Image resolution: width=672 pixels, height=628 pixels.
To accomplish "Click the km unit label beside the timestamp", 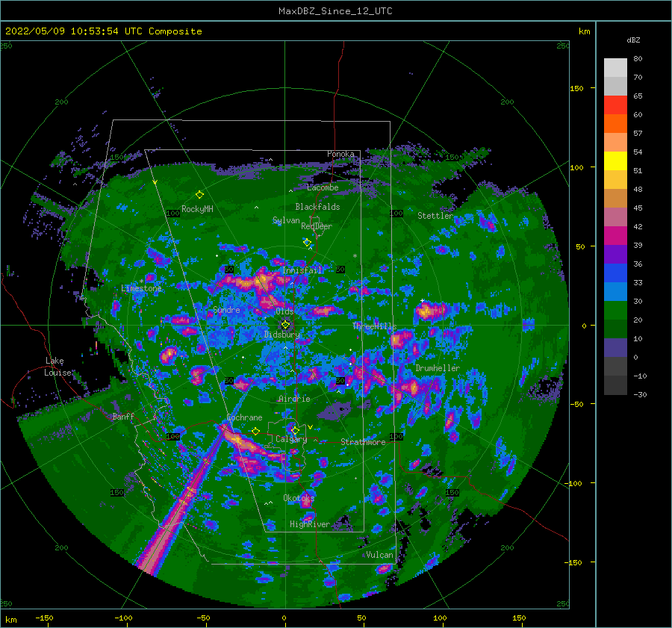I will click(584, 31).
